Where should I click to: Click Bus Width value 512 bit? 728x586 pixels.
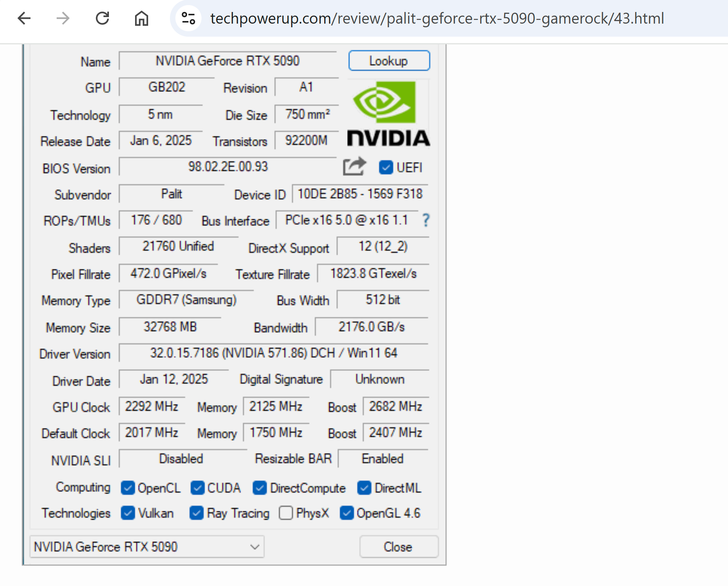pyautogui.click(x=383, y=300)
